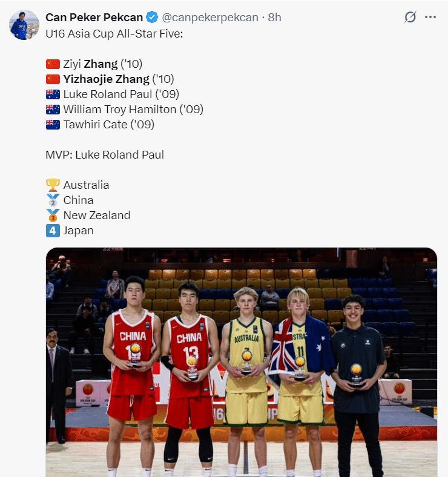
Task: Click the flag beside Luke Roland Paul ('09)
Action: [53, 94]
